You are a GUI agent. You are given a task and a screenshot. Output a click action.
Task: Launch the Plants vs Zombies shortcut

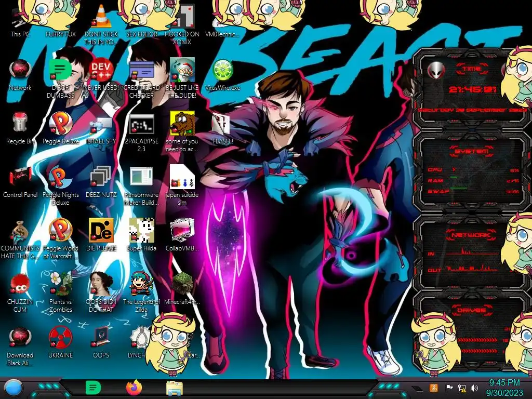tap(60, 292)
